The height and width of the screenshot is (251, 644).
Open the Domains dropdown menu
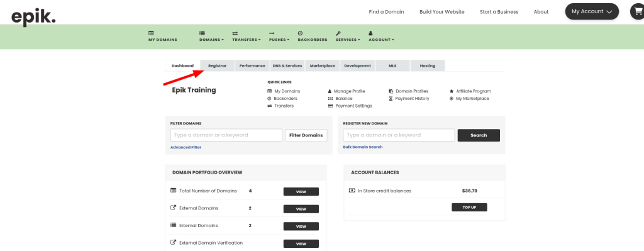click(211, 40)
